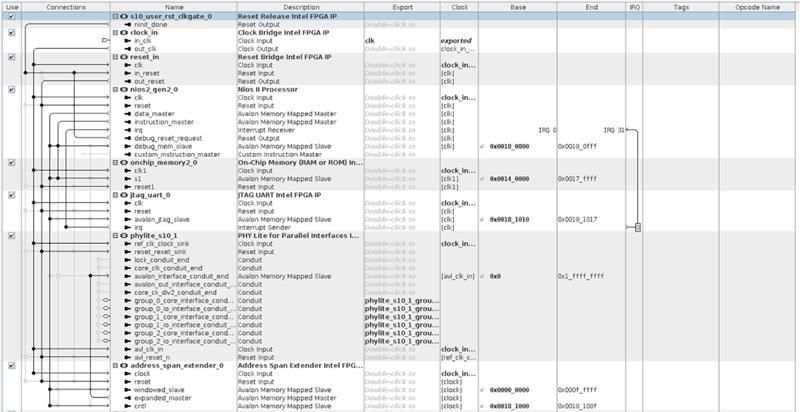Collapse the s10_user_rst_clkgate_0 tree node
800x412 pixels.
click(115, 16)
